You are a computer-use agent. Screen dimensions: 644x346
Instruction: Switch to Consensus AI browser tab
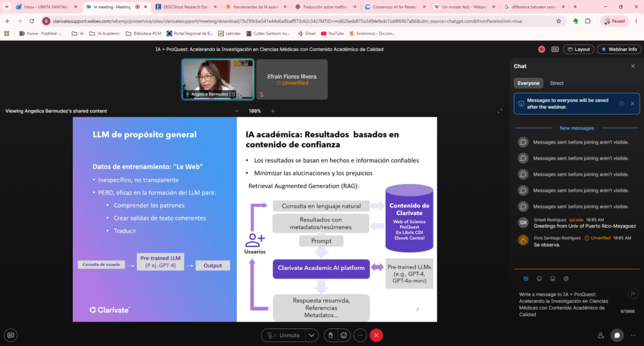pyautogui.click(x=396, y=7)
